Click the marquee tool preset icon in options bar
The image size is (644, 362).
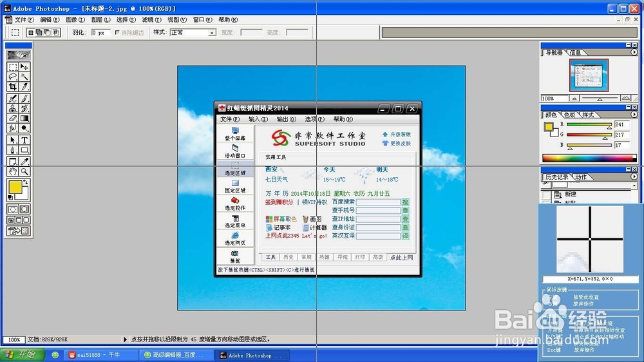(15, 32)
